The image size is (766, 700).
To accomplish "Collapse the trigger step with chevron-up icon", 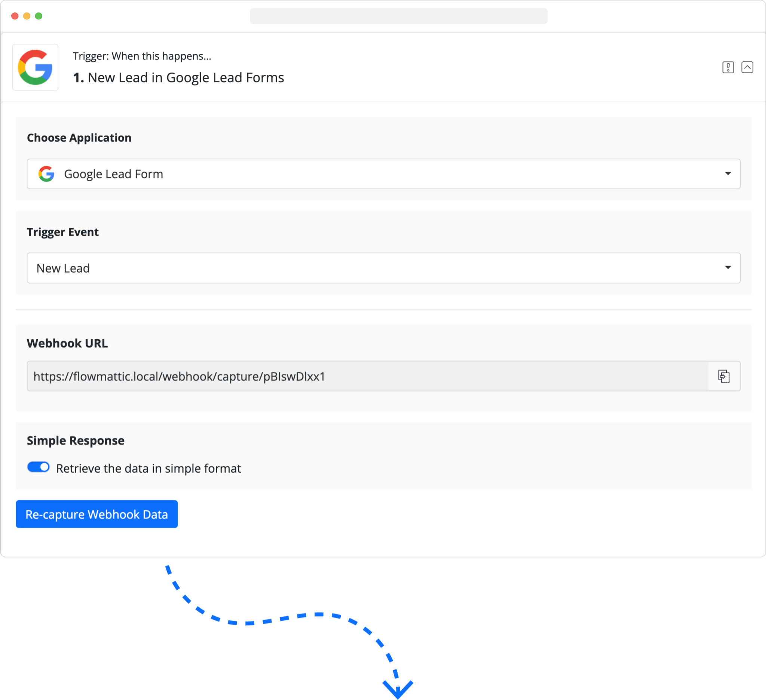I will click(x=747, y=67).
